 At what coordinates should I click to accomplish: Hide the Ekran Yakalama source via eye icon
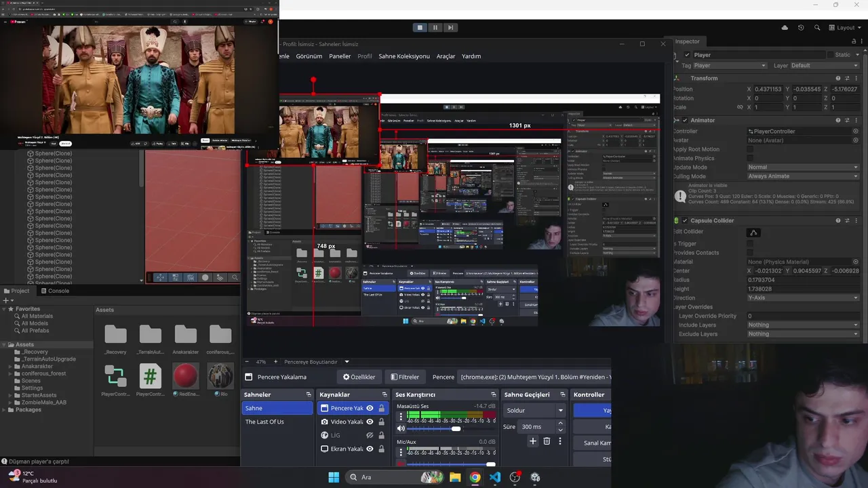point(370,449)
